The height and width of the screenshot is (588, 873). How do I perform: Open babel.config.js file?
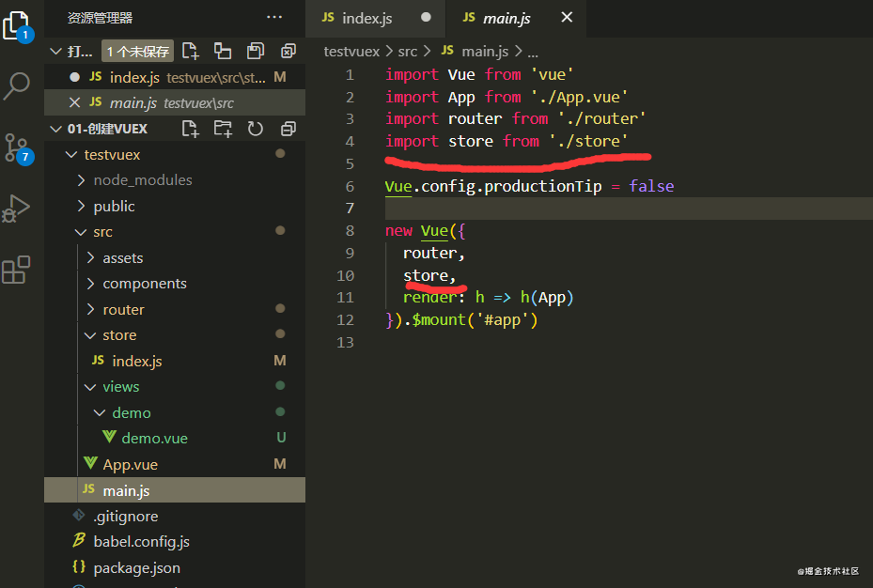click(175, 542)
